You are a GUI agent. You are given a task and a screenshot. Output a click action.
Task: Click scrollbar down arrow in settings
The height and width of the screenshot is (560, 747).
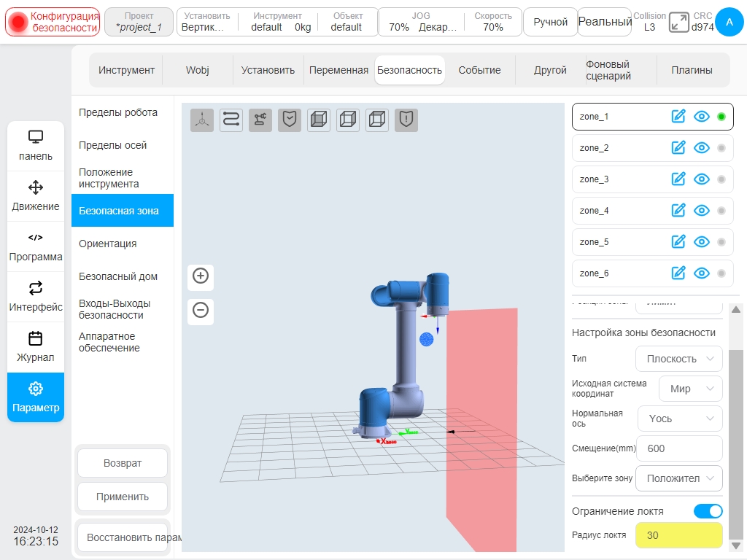[x=735, y=545]
